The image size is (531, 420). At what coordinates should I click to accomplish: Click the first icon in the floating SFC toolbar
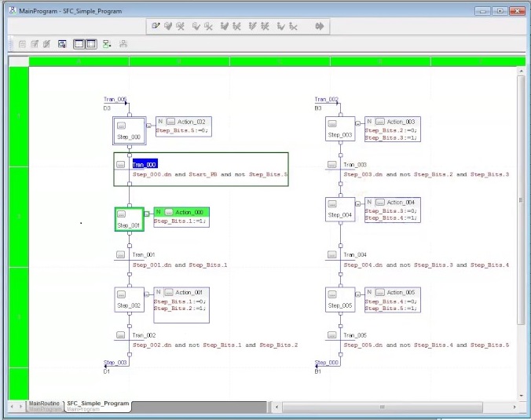[156, 27]
